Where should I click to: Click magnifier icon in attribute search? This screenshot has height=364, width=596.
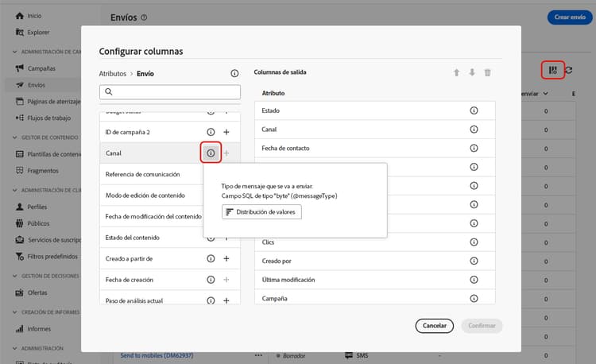(109, 91)
